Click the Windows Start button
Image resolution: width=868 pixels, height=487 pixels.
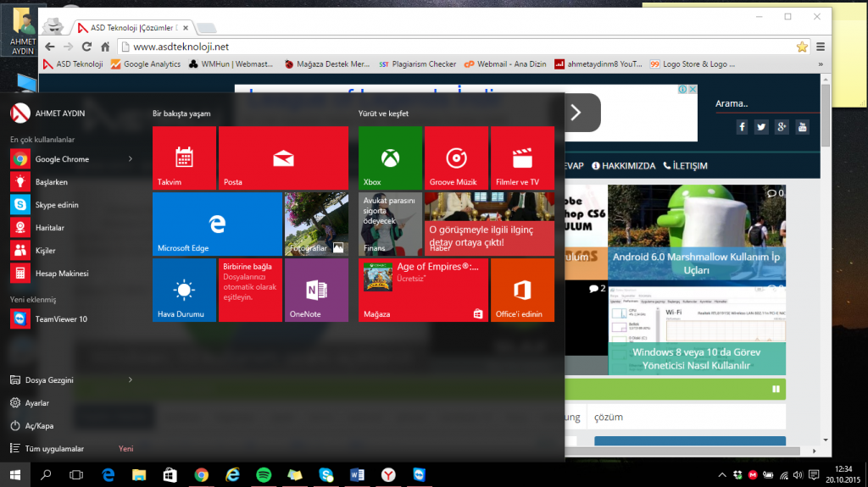tap(15, 475)
